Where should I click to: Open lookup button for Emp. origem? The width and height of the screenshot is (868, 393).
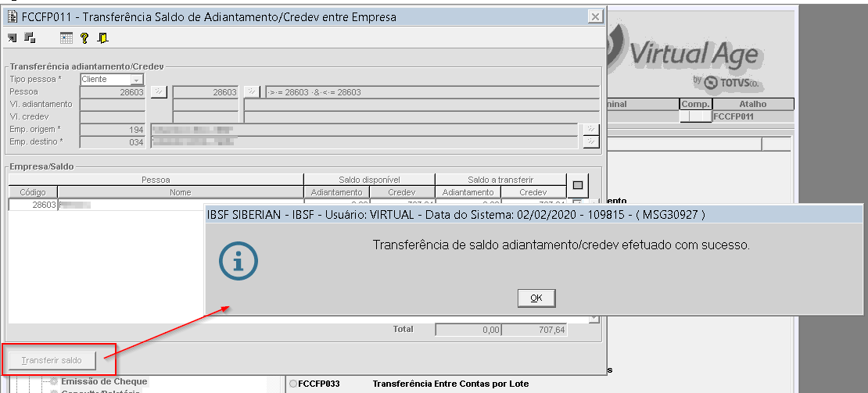point(592,129)
